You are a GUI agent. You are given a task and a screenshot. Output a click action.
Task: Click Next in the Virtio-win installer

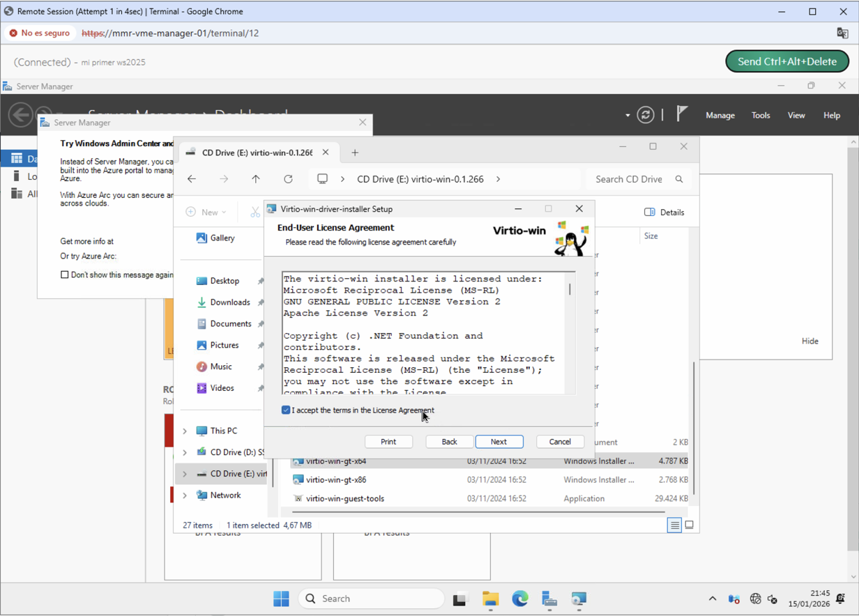pyautogui.click(x=499, y=441)
